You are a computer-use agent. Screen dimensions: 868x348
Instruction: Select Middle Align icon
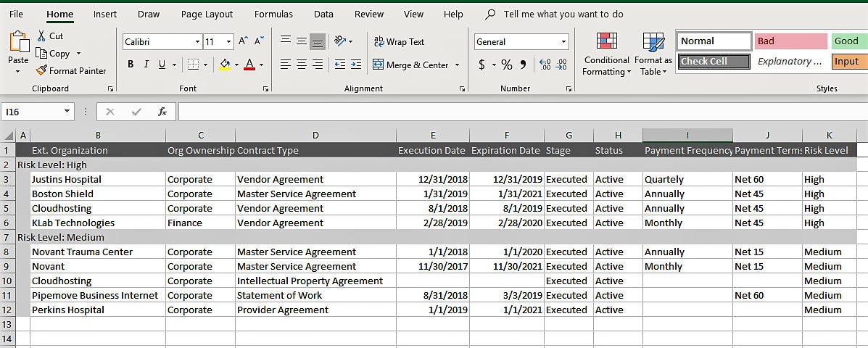[302, 41]
